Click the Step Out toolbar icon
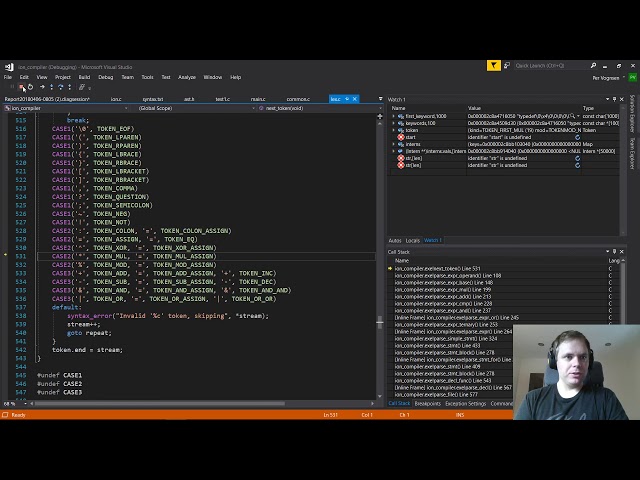 70,87
